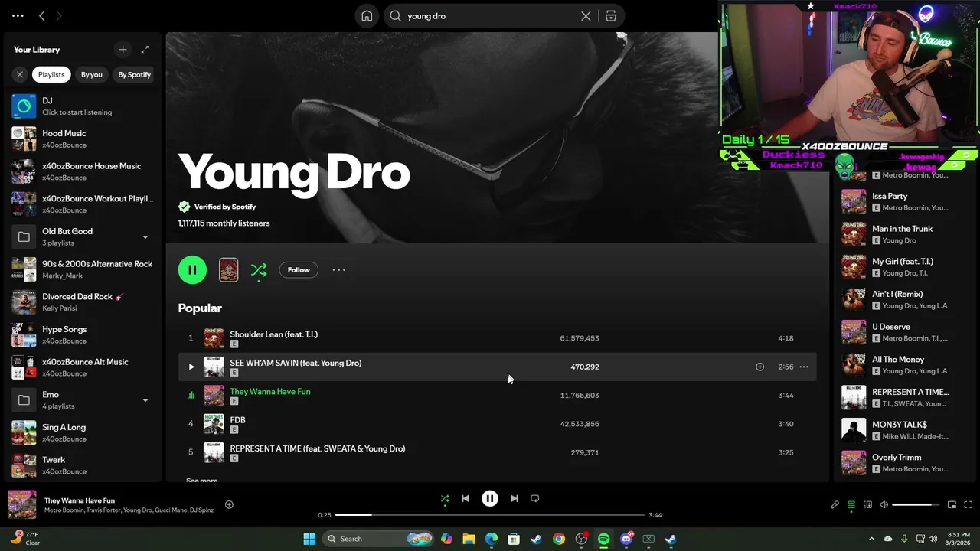Play Overly Trimm from the queue
This screenshot has height=551, width=980.
(905, 463)
